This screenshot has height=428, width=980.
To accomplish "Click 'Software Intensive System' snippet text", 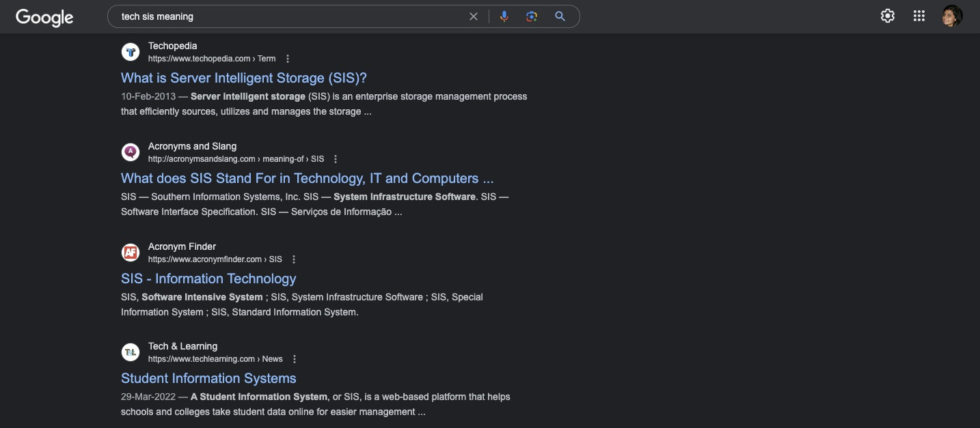I will point(202,297).
